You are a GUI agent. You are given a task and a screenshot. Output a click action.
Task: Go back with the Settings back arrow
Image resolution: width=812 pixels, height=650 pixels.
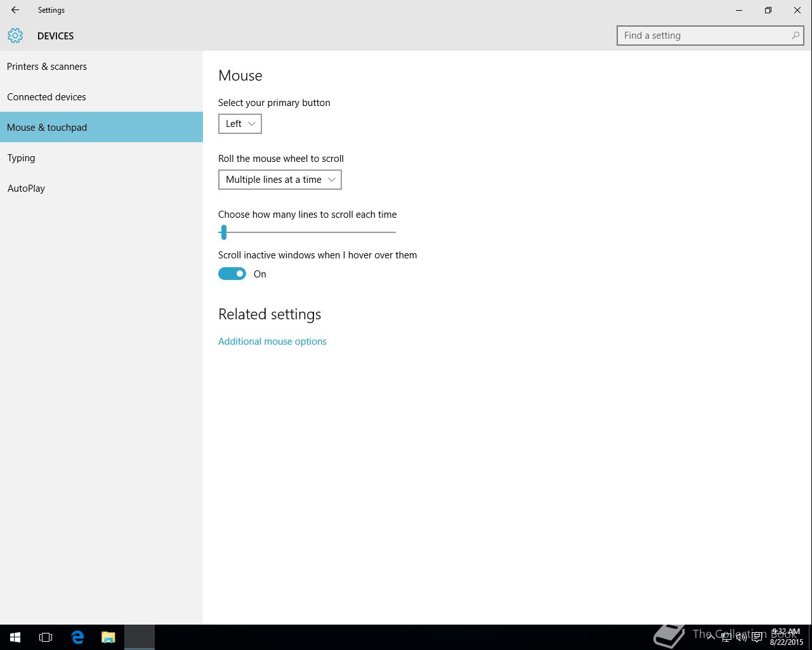point(15,10)
